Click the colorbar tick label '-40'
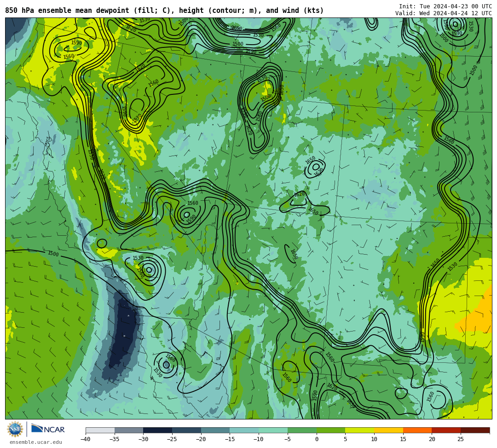497x448 pixels. coord(85,439)
